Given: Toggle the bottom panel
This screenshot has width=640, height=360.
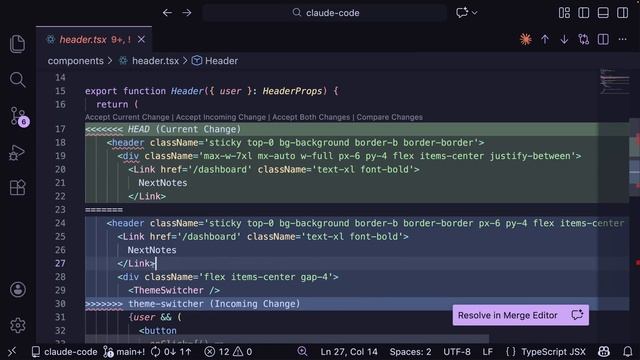Looking at the screenshot, I should (x=603, y=13).
